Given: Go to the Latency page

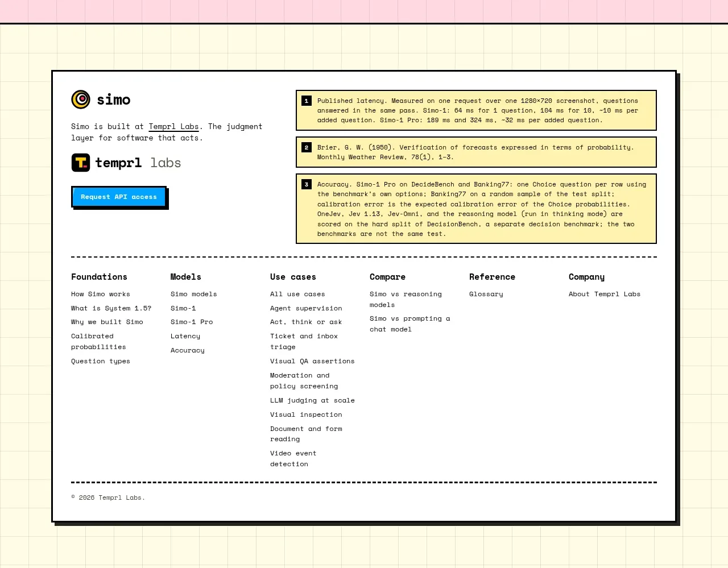Looking at the screenshot, I should [185, 336].
